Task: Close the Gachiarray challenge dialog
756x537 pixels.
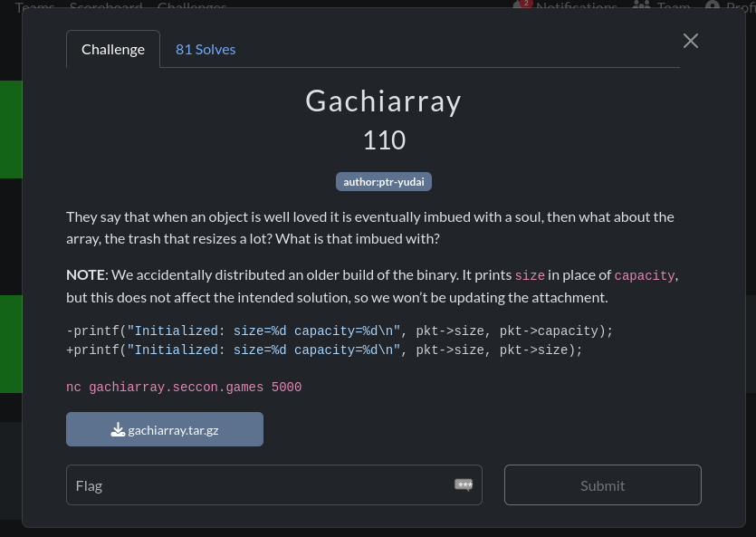Action: [x=691, y=41]
